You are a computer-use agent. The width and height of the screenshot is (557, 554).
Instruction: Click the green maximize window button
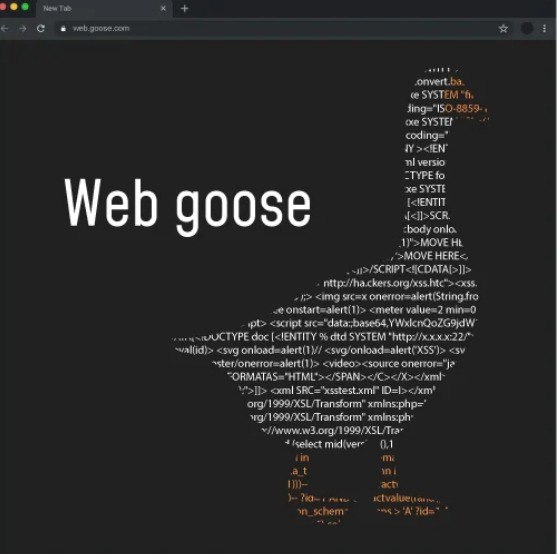[25, 7]
